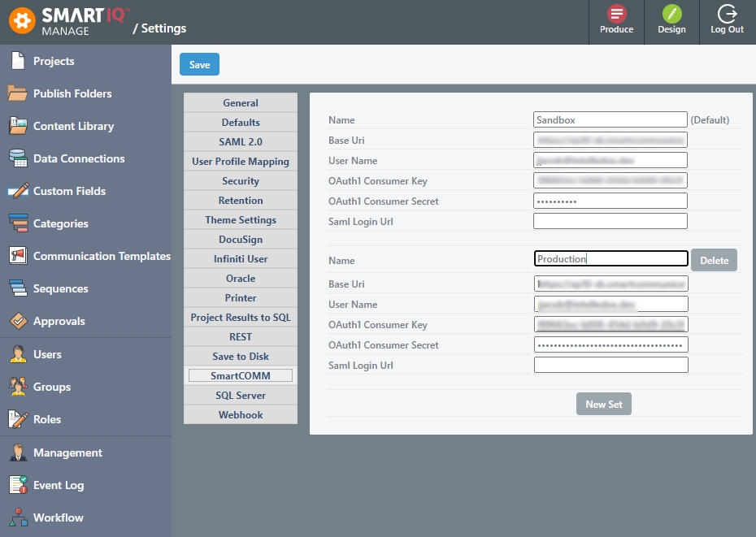
Task: Open Theme Settings tab
Action: pyautogui.click(x=241, y=220)
